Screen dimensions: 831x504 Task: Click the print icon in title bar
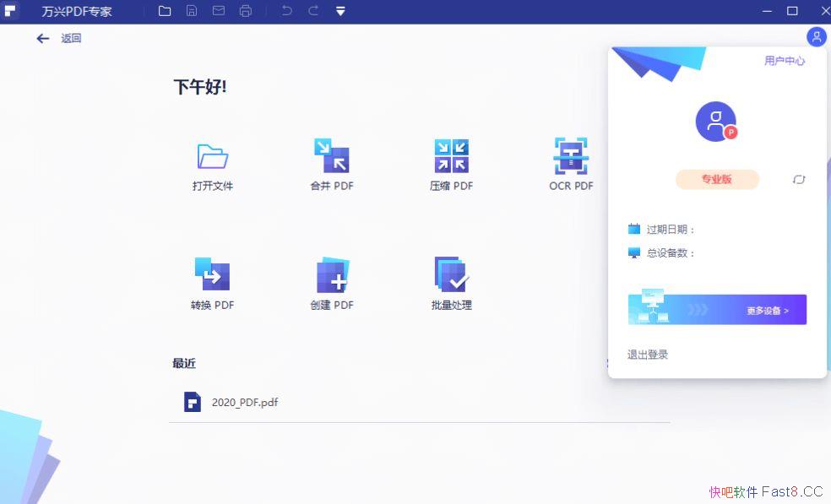pos(246,11)
